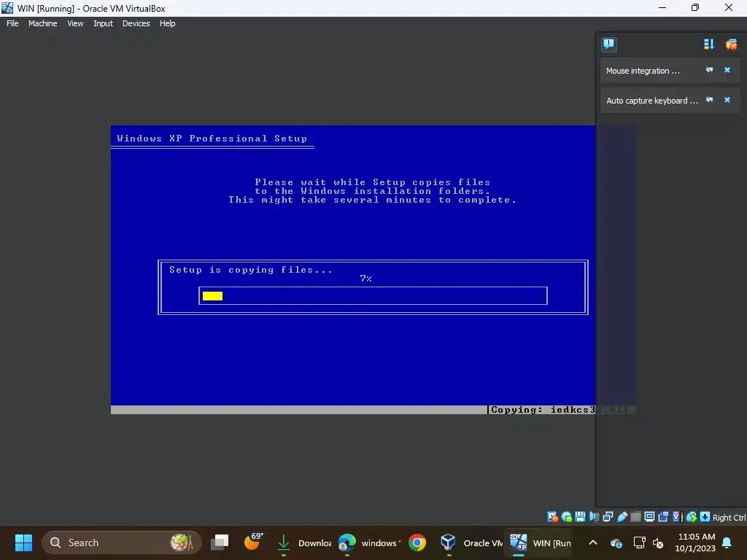Click the virtualization CPU status icon
Screen dimensions: 747x560
tap(678, 517)
